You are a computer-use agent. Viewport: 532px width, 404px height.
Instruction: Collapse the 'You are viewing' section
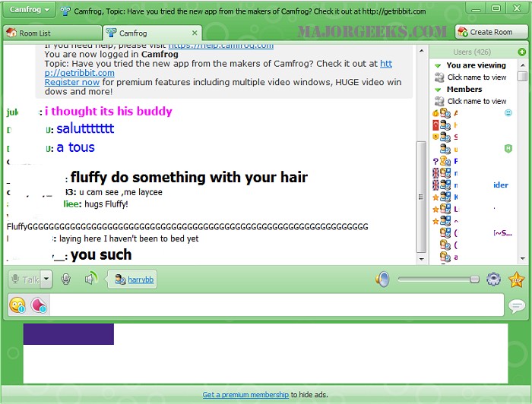(x=438, y=65)
